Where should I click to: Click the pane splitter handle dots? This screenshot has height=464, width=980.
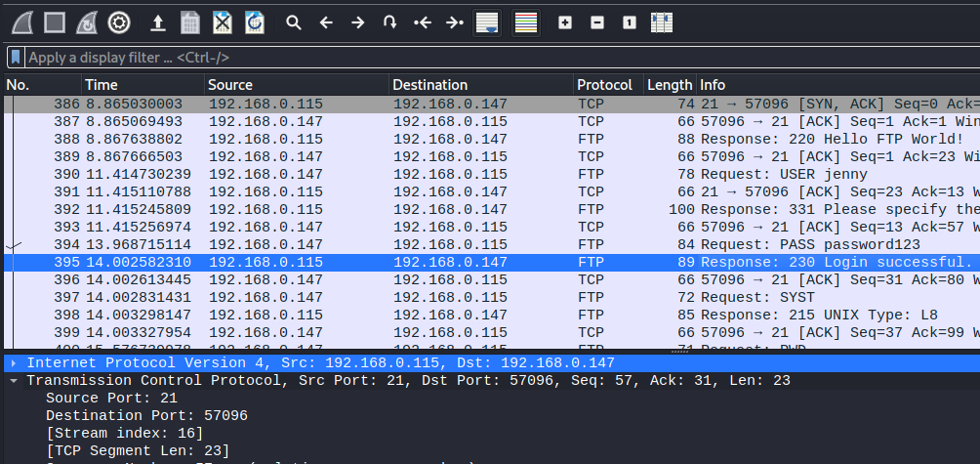pos(678,352)
